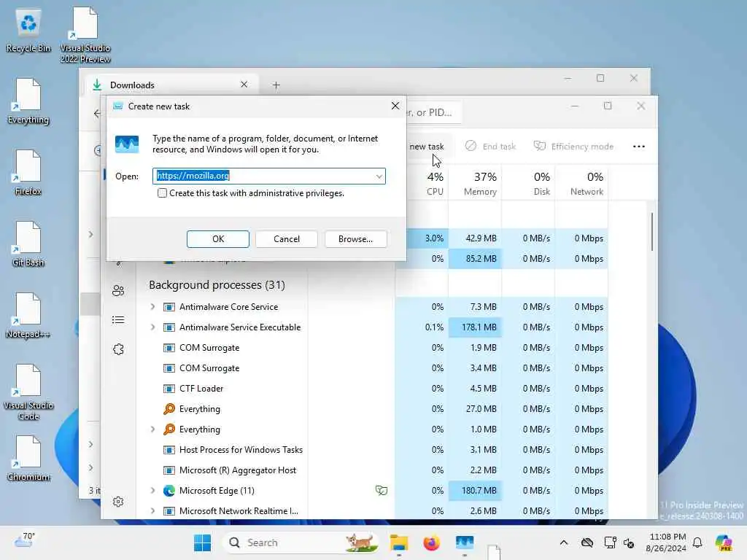The height and width of the screenshot is (560, 747).
Task: Click 180.7 MB memory cell
Action: click(x=475, y=490)
